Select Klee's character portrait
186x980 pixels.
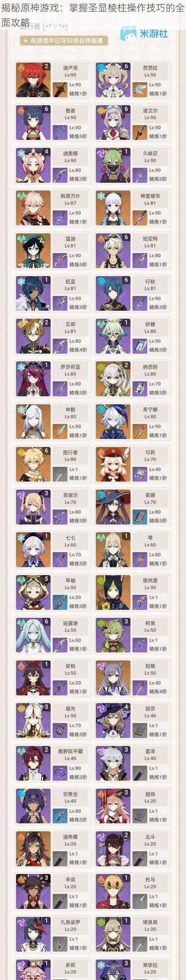pyautogui.click(x=113, y=464)
